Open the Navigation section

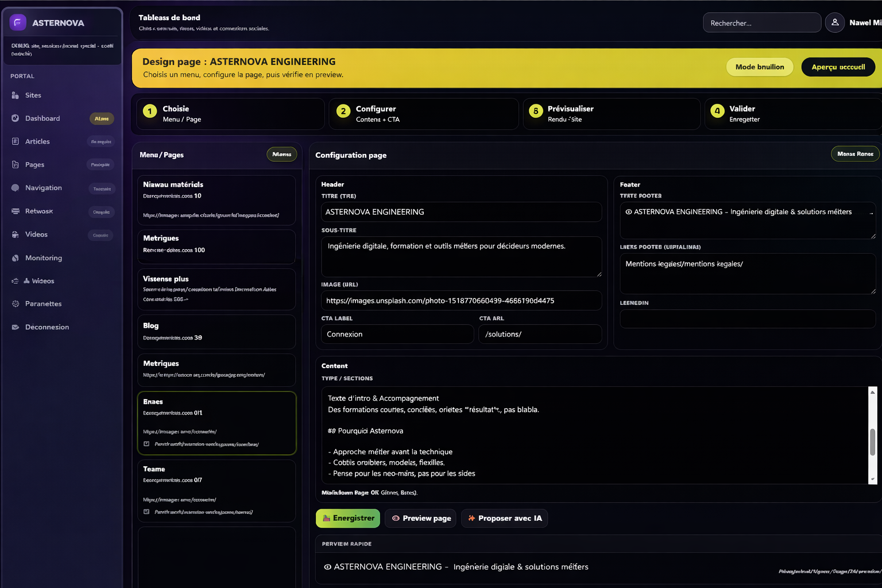pyautogui.click(x=16, y=188)
